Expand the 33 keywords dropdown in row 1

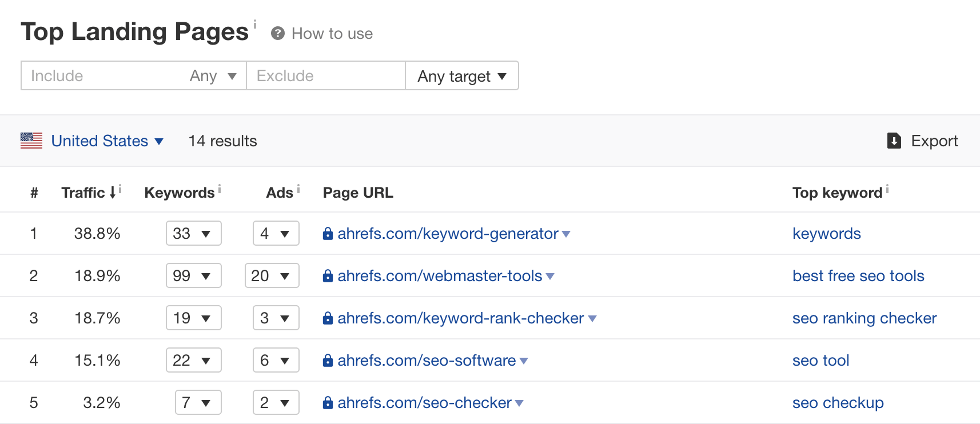click(x=193, y=233)
